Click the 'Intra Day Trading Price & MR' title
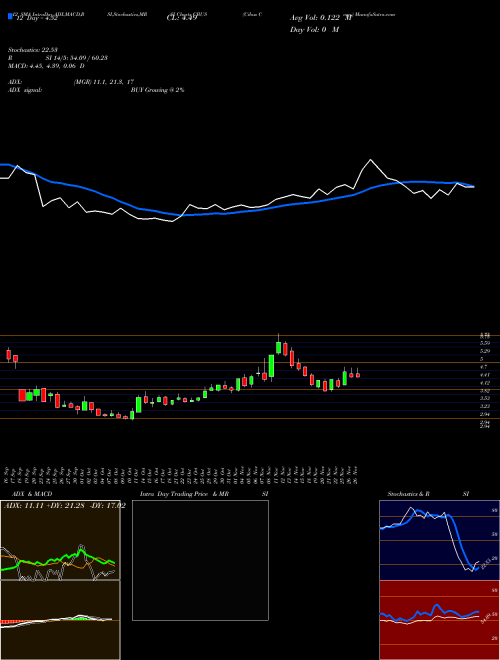The width and height of the screenshot is (500, 660). pyautogui.click(x=184, y=494)
